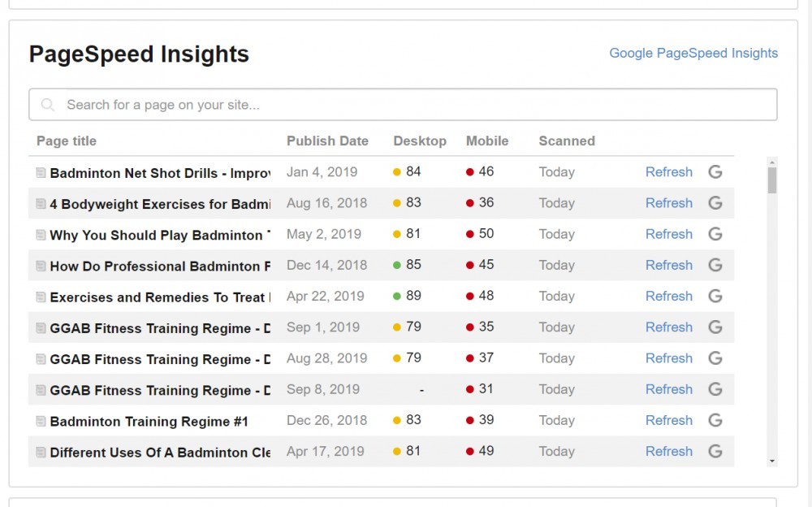Click the table scrollbar down arrow
The image size is (812, 507).
tap(772, 461)
